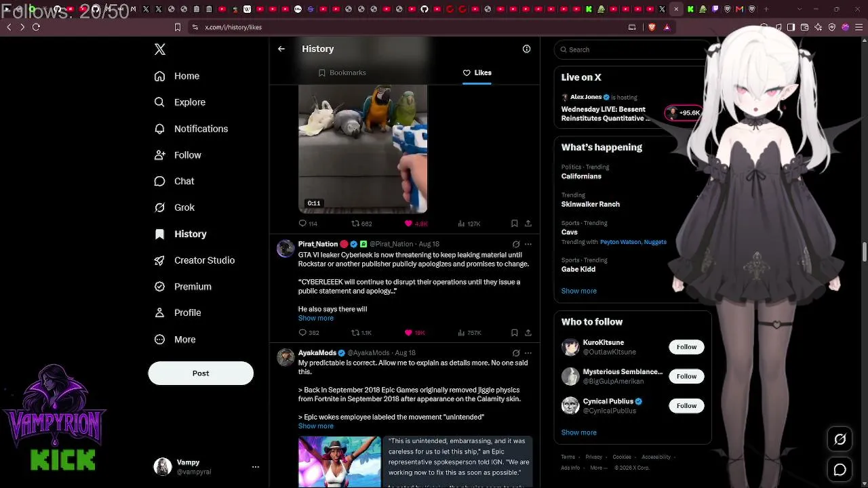868x488 pixels.
Task: Open the Pirat_Nation profile avatar
Action: pyautogui.click(x=285, y=248)
